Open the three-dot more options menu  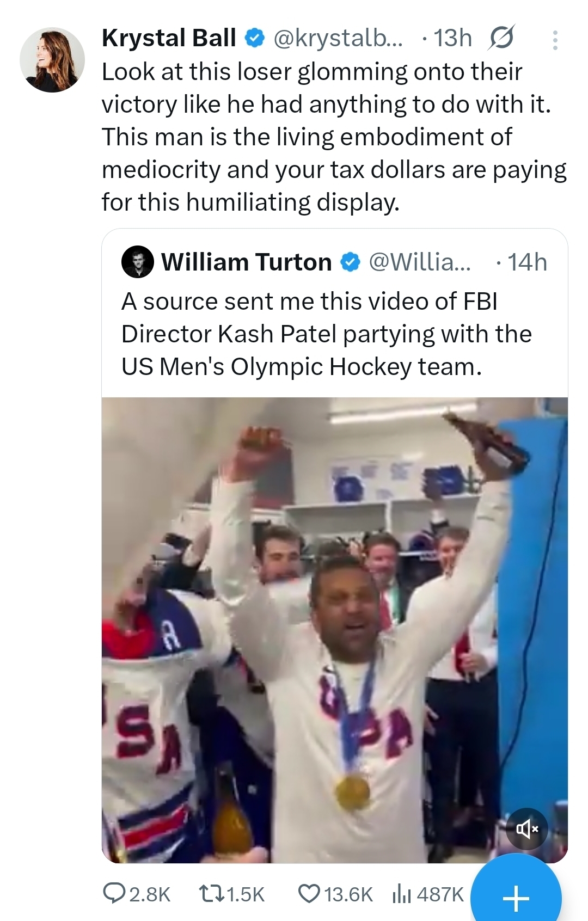tap(555, 40)
